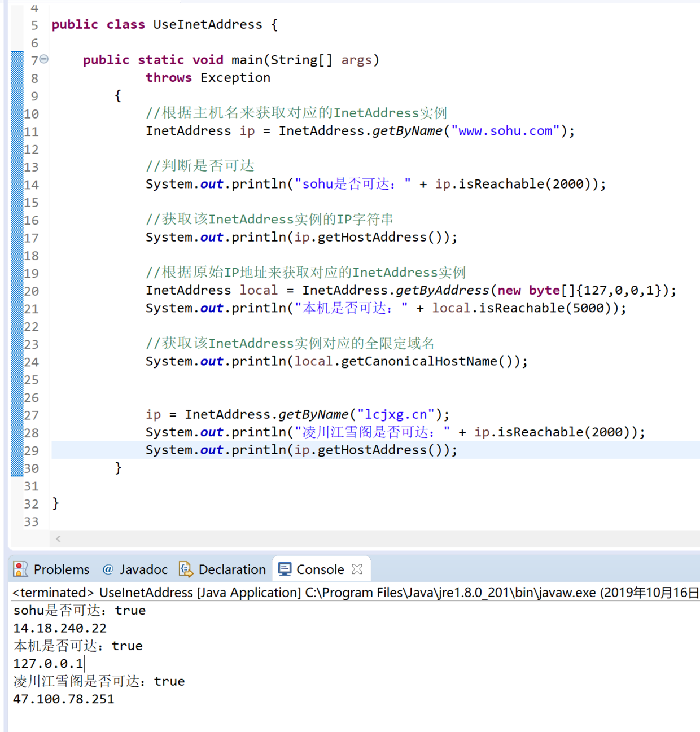Screen dimensions: 700x732
Task: Click the getByAddress method call on line 20
Action: click(x=442, y=291)
